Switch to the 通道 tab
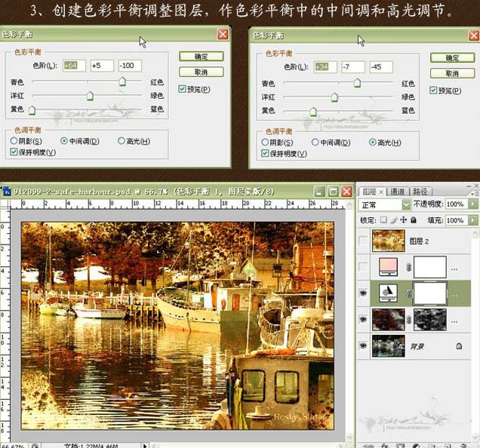This screenshot has width=480, height=448. (x=399, y=192)
